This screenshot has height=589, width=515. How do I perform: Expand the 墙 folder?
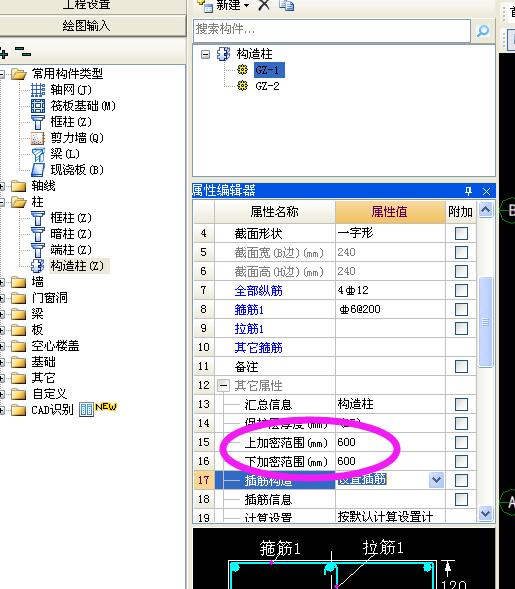point(2,282)
